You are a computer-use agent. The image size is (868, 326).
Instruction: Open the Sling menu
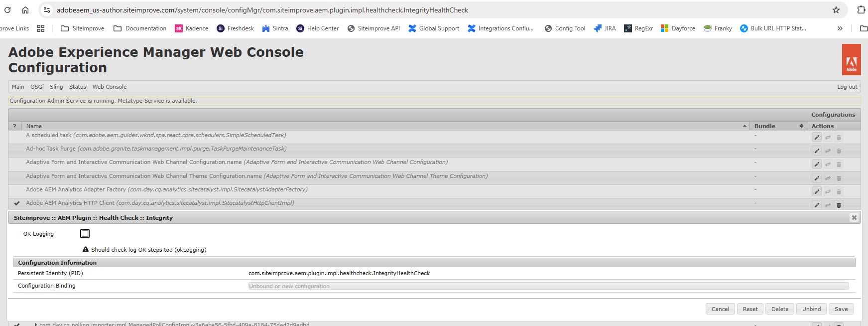click(56, 87)
